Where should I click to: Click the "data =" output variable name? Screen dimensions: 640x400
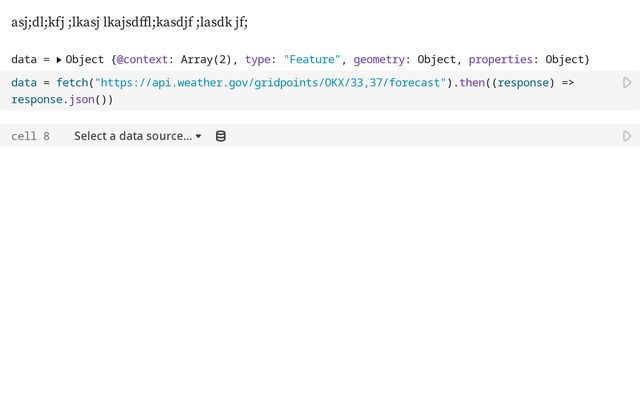click(x=23, y=60)
